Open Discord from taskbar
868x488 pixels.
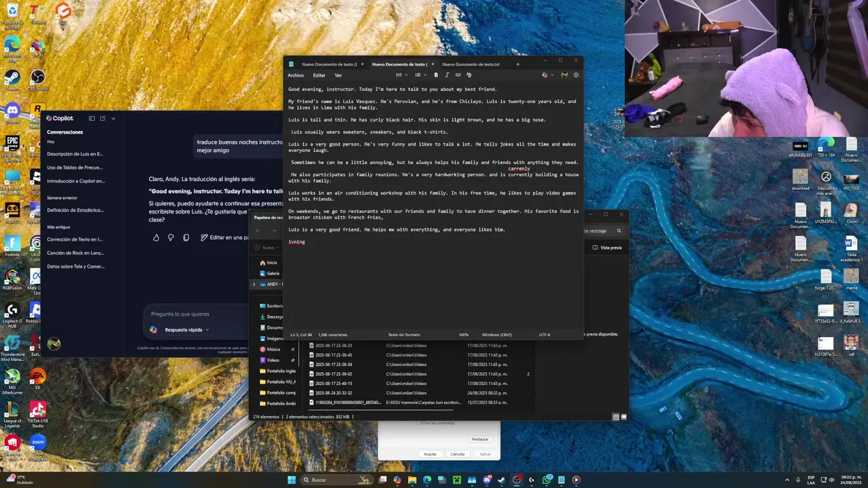click(x=487, y=480)
